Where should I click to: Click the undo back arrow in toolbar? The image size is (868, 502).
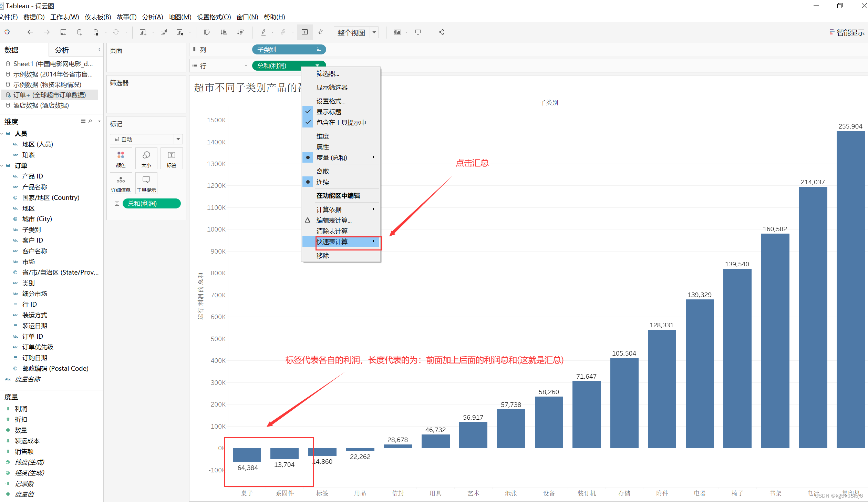point(30,32)
